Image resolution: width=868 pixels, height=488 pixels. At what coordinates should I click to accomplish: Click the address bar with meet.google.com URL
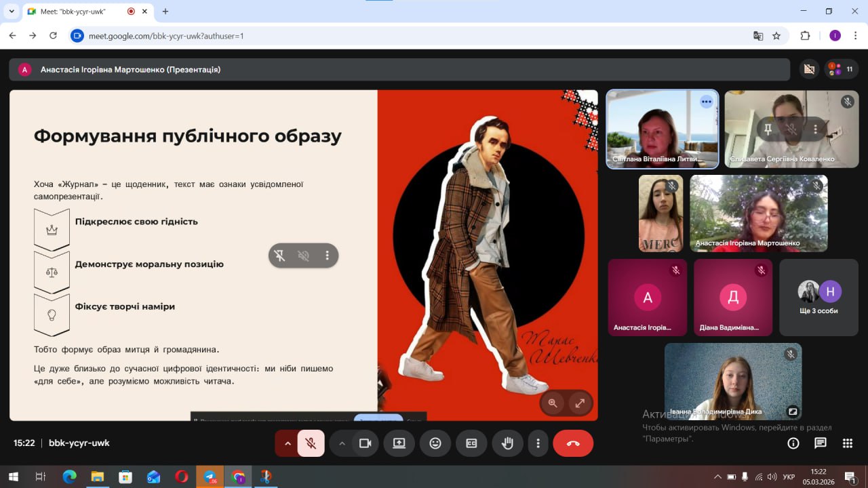click(429, 36)
